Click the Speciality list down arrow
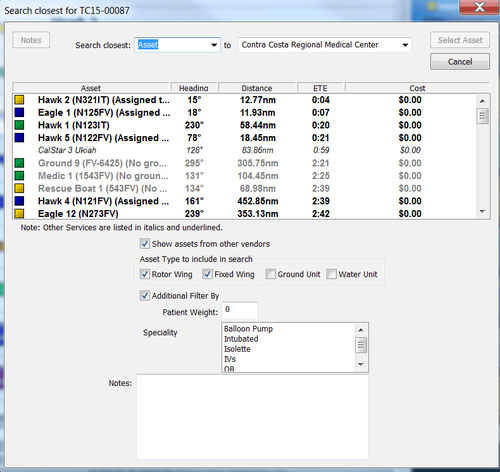500x472 pixels. 361,365
